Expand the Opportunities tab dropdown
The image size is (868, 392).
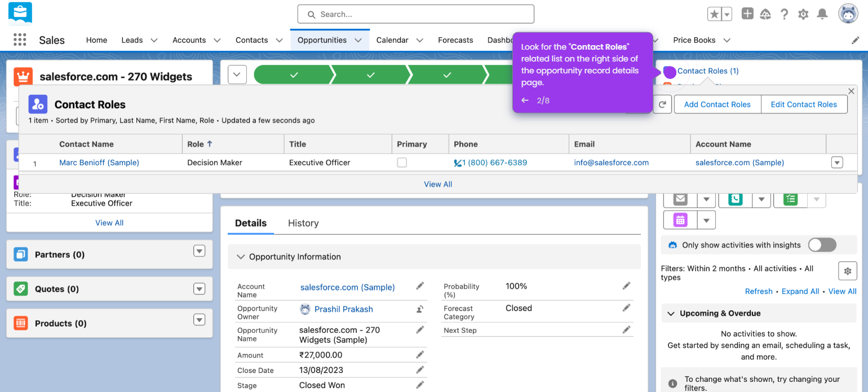[x=359, y=40]
